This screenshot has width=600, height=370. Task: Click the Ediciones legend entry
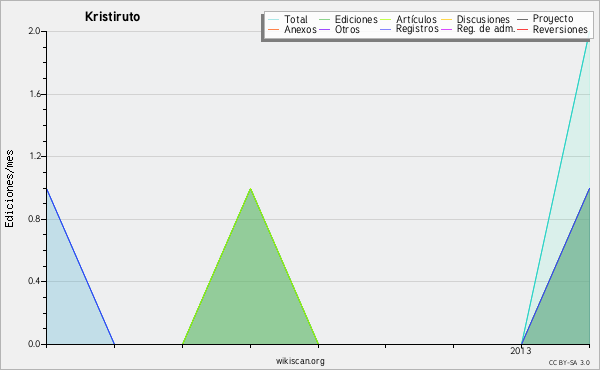348,19
